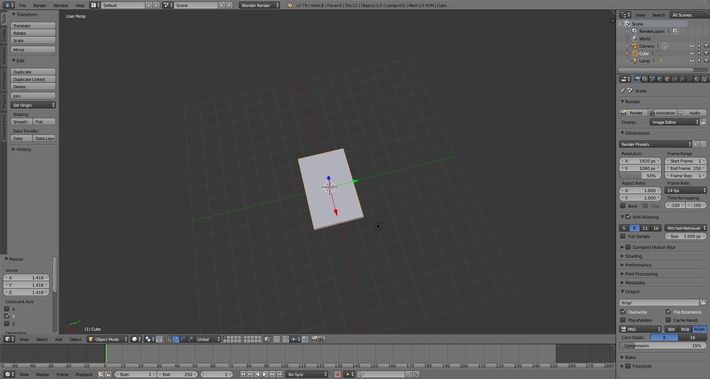Click the viewport shading sphere icon

pos(135,339)
